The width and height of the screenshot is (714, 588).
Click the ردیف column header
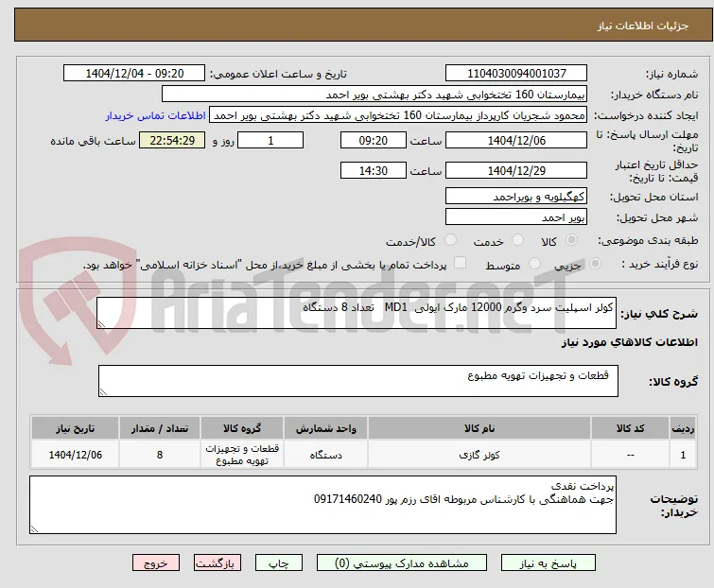[x=683, y=428]
